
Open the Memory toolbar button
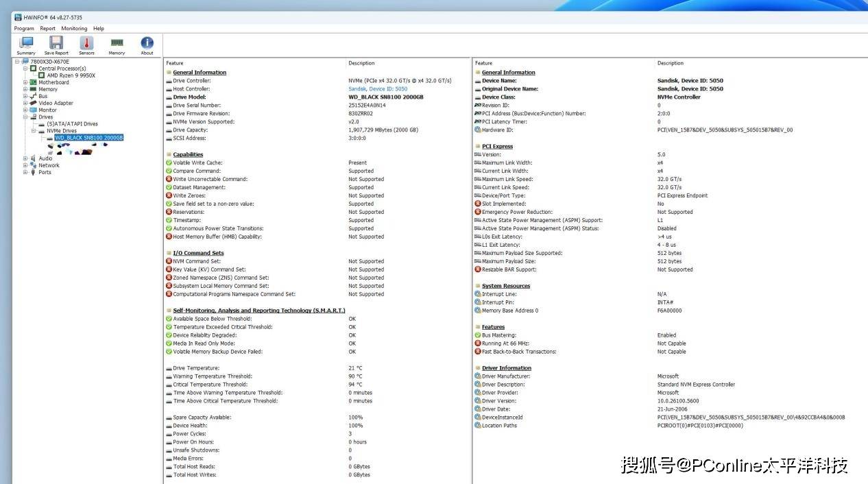117,45
